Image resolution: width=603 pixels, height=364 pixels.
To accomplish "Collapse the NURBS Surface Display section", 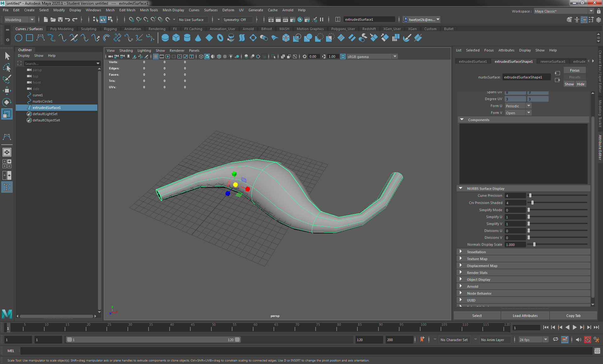I will pyautogui.click(x=461, y=188).
